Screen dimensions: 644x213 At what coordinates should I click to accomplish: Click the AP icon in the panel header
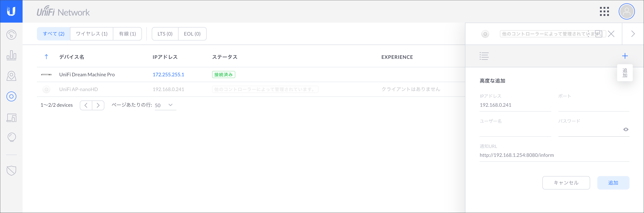click(485, 34)
